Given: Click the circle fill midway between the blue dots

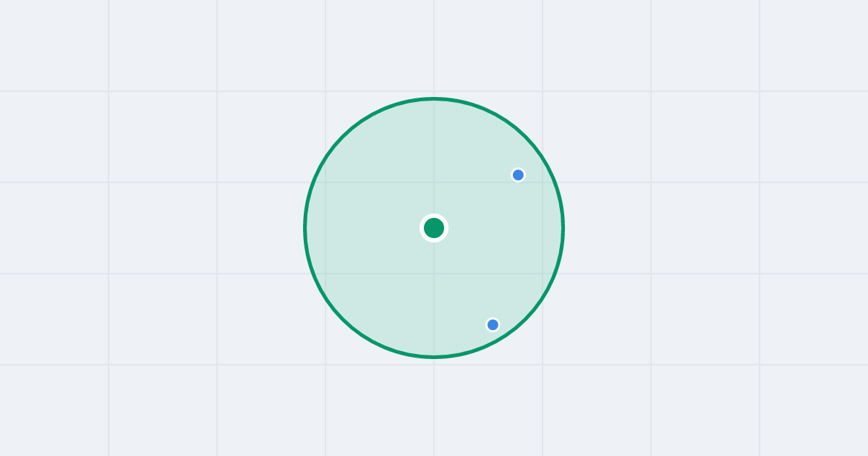Looking at the screenshot, I should click(505, 250).
